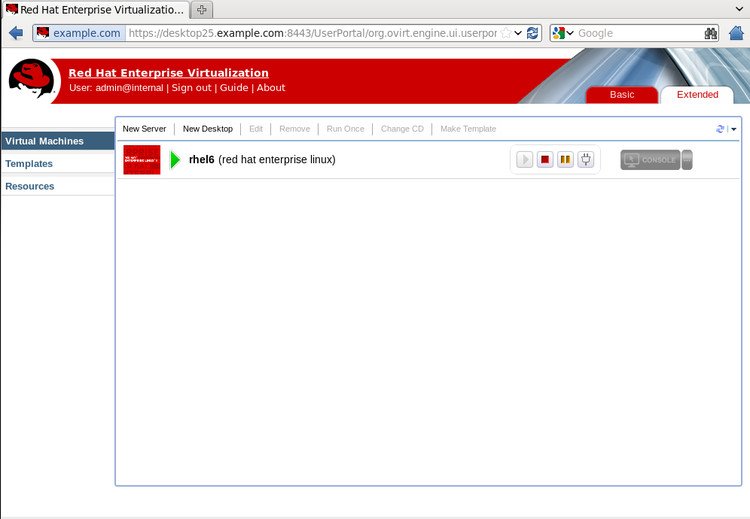Open the refresh rate dropdown arrow

click(x=734, y=129)
